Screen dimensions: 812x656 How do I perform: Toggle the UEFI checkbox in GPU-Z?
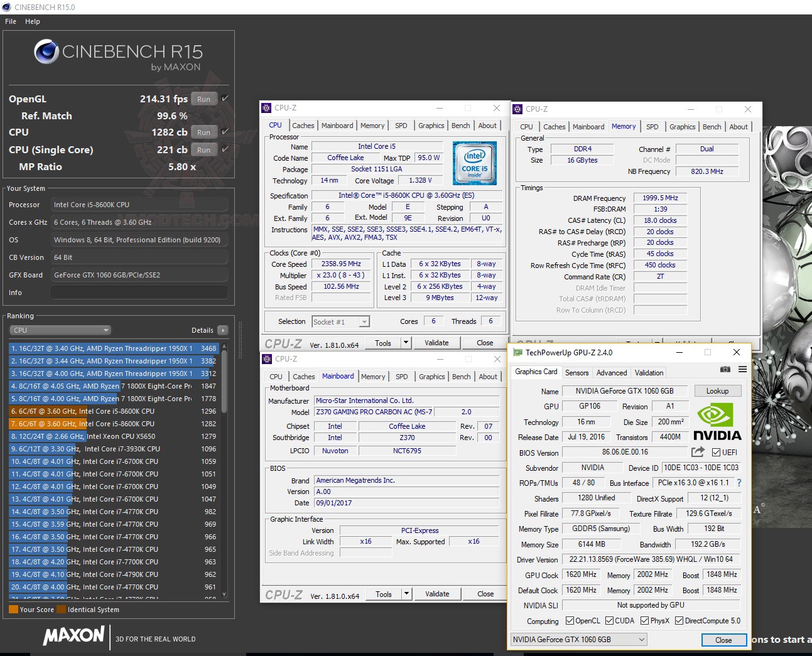[717, 452]
